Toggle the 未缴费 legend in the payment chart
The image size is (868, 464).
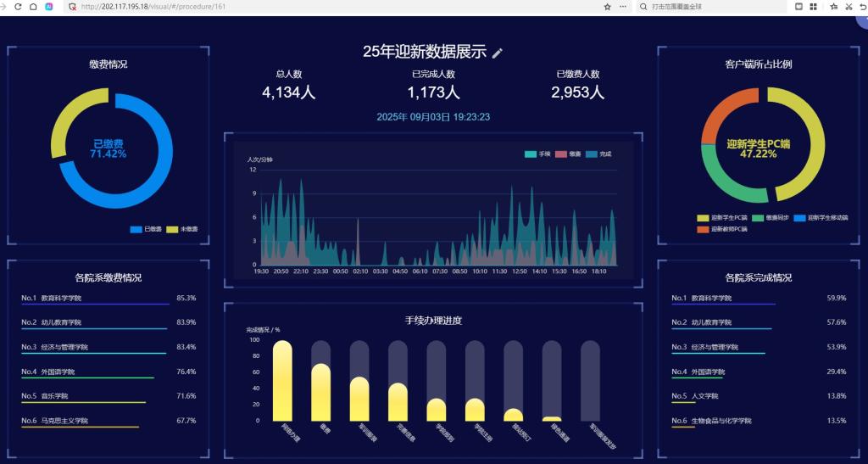pos(181,229)
